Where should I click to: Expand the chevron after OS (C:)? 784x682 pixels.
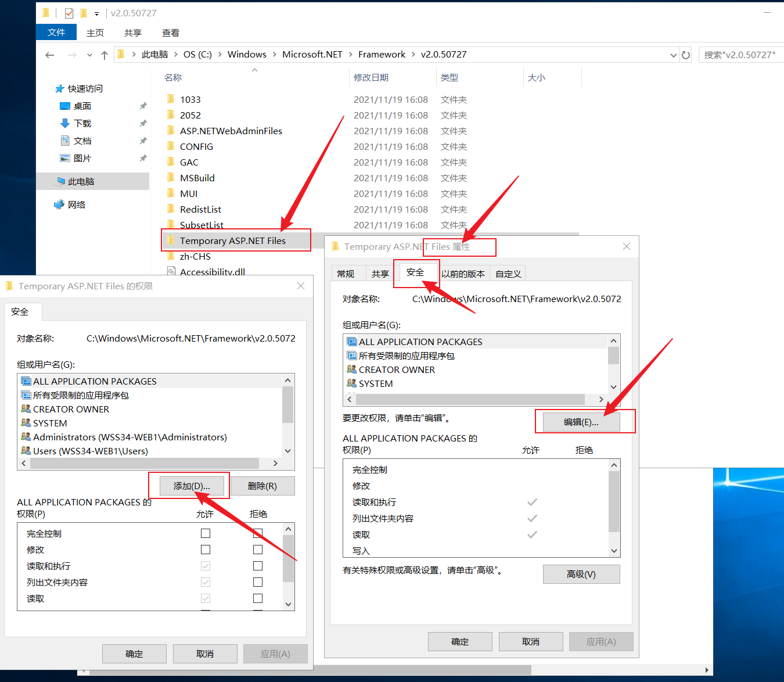point(220,55)
